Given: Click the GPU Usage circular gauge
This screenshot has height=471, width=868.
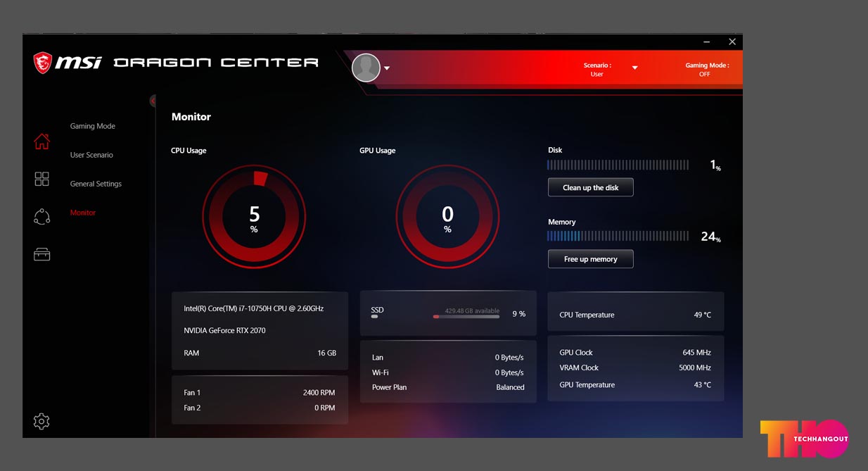Looking at the screenshot, I should click(x=447, y=216).
